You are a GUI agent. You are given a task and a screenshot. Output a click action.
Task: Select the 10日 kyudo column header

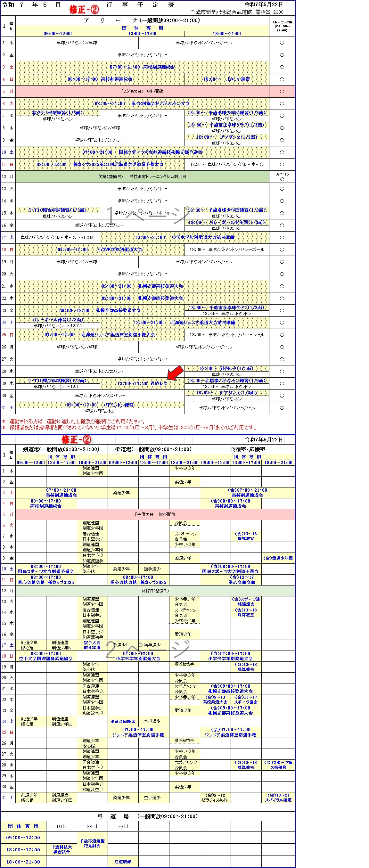tap(61, 826)
